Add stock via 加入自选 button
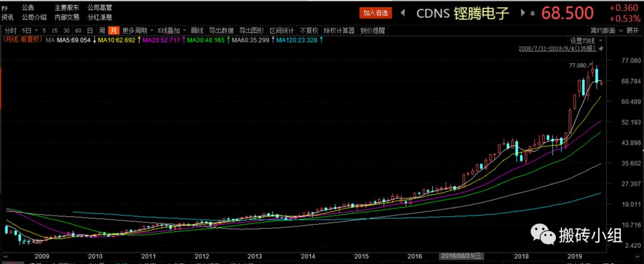 click(x=376, y=13)
